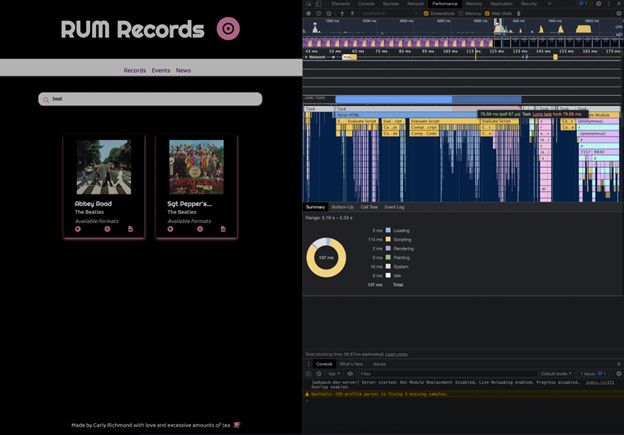Click the Abbey Road album cover

104,166
